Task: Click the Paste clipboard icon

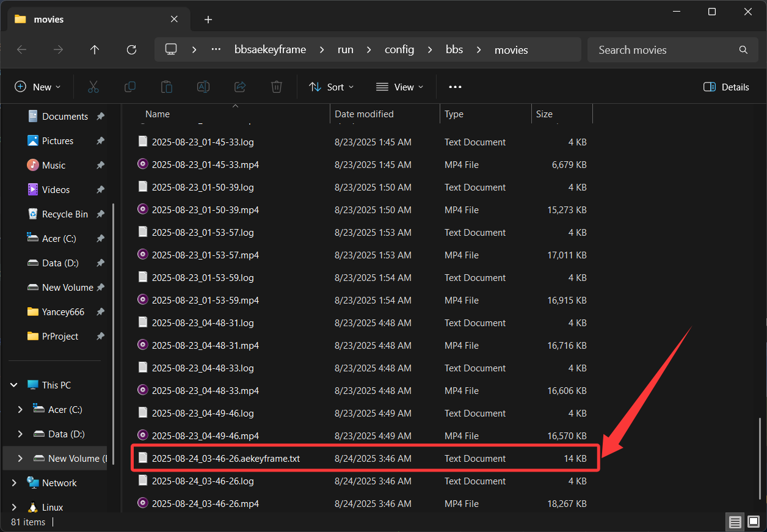Action: [167, 87]
